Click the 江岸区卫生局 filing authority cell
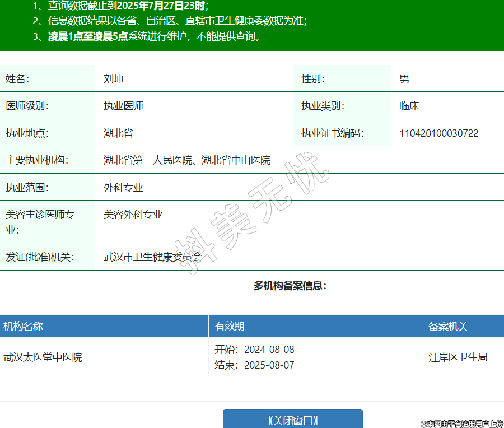Viewport: 504px width, 428px height. [x=458, y=357]
